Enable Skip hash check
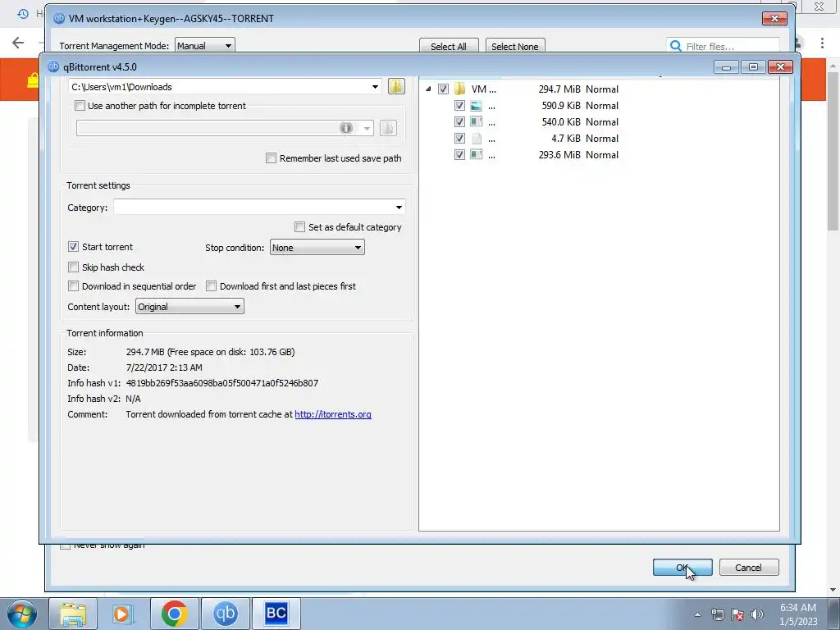This screenshot has width=840, height=630. click(73, 267)
